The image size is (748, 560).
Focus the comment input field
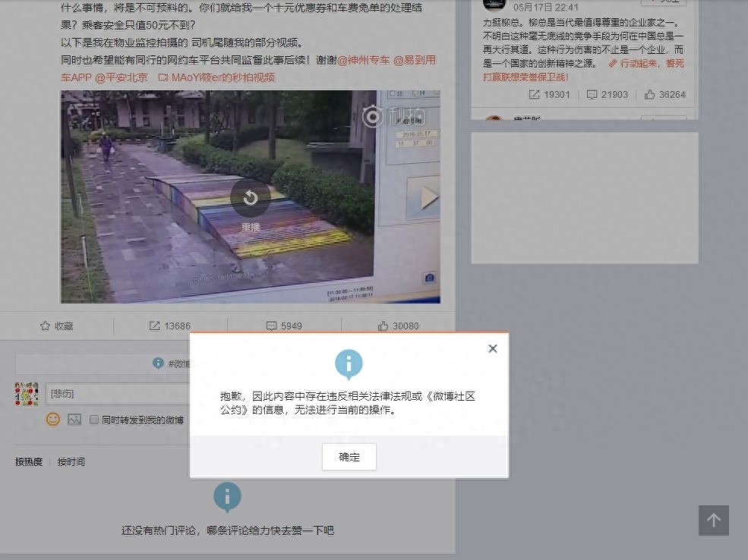[118, 394]
